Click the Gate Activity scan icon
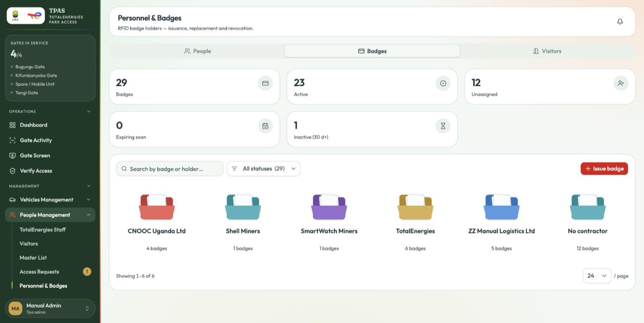The image size is (644, 323). tap(13, 140)
